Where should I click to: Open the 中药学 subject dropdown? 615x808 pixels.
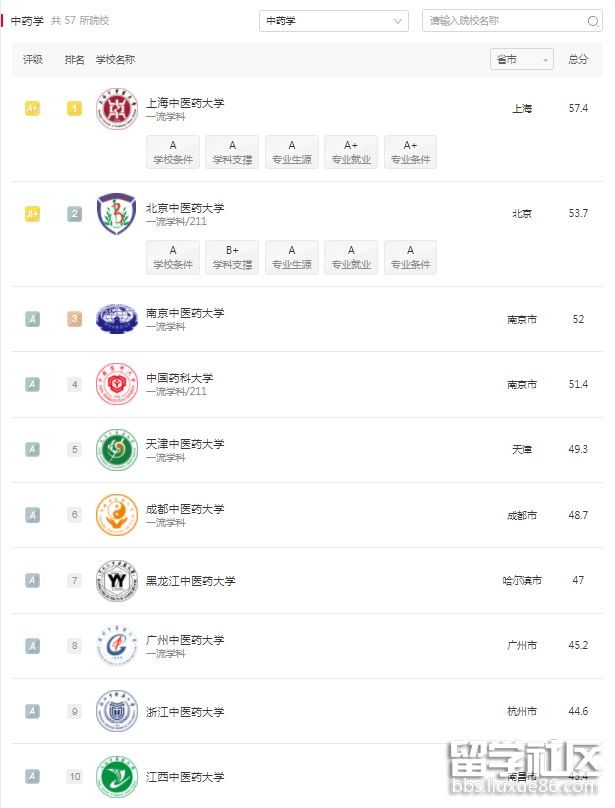pos(334,21)
